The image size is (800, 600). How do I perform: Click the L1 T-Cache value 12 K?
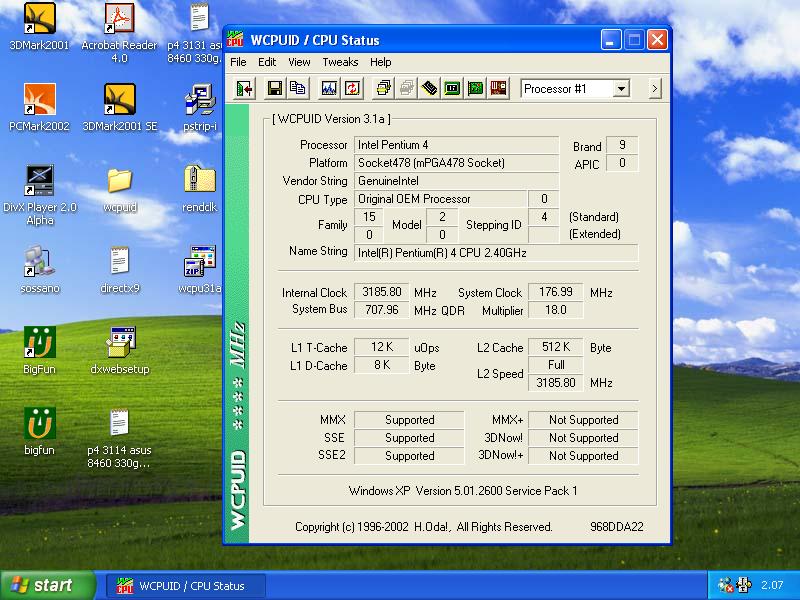(x=382, y=347)
